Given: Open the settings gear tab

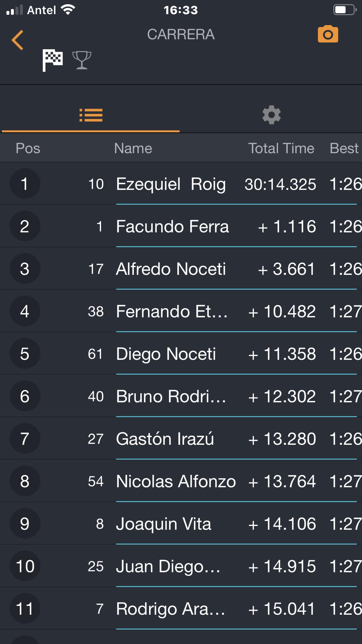Looking at the screenshot, I should [272, 115].
